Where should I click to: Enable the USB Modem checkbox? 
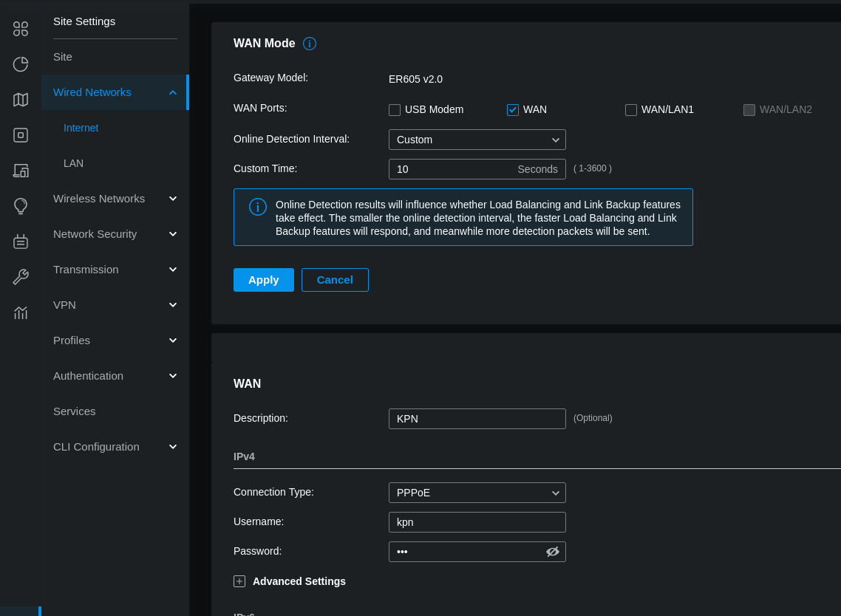click(395, 110)
